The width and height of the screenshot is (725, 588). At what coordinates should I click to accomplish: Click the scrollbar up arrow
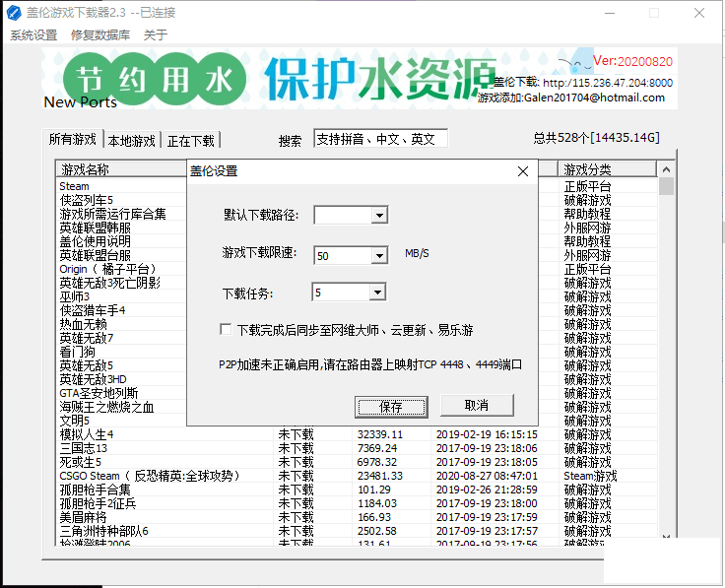pos(666,169)
